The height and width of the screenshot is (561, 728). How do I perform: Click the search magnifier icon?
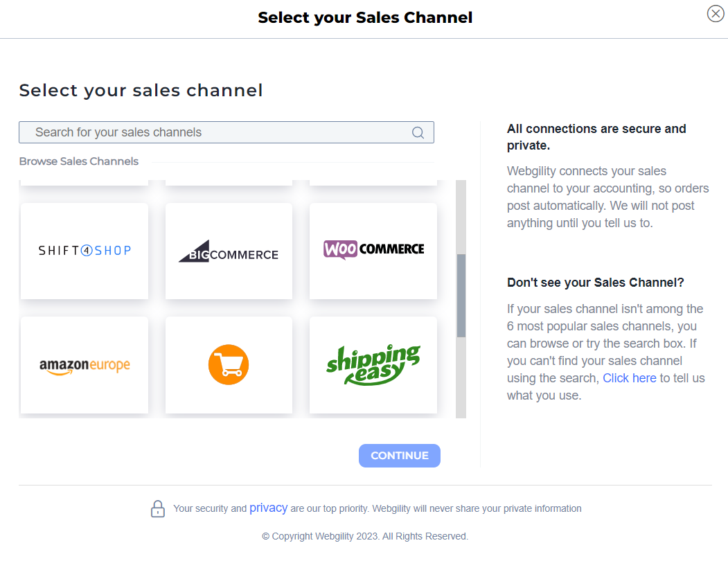(x=418, y=133)
